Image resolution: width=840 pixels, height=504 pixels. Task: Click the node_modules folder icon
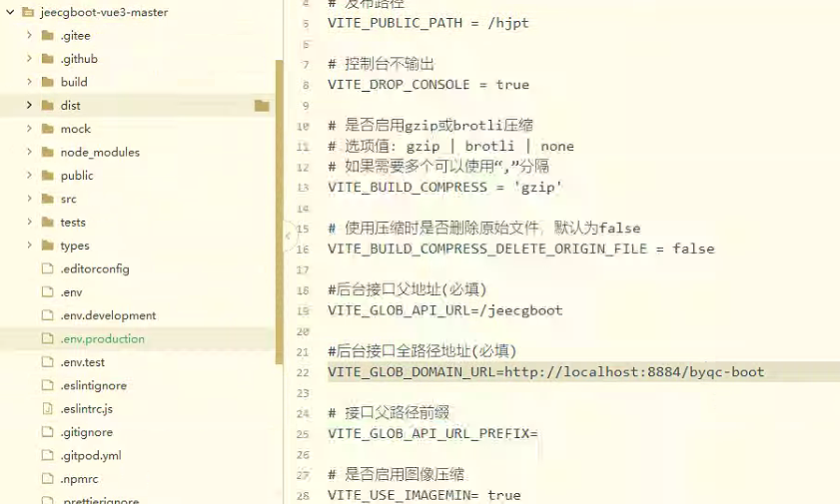[48, 152]
